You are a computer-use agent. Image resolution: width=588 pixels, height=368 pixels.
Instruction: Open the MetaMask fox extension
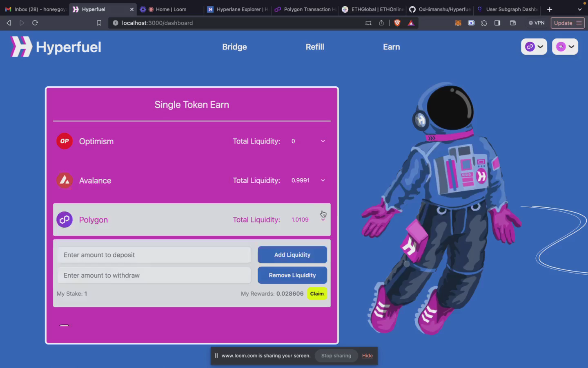point(458,23)
